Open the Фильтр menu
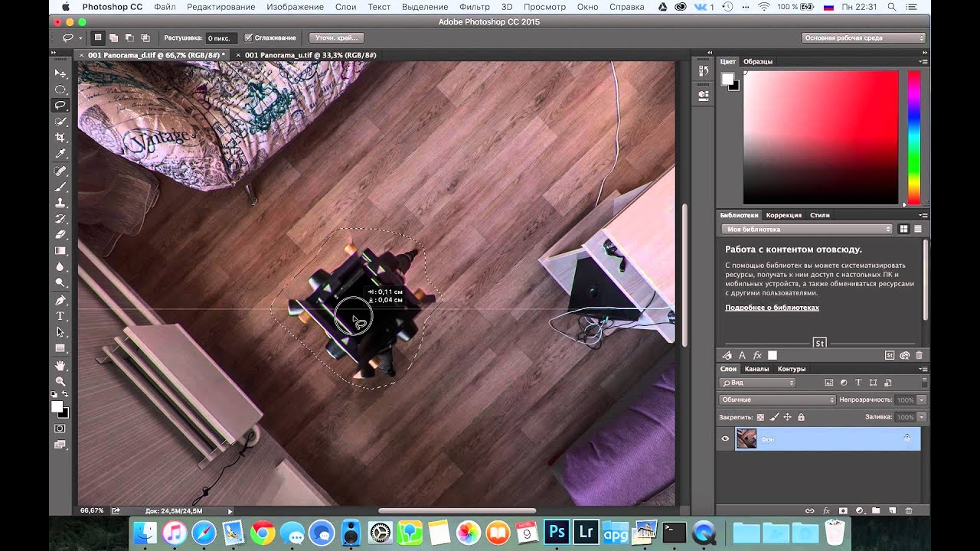This screenshot has height=551, width=980. click(x=475, y=7)
